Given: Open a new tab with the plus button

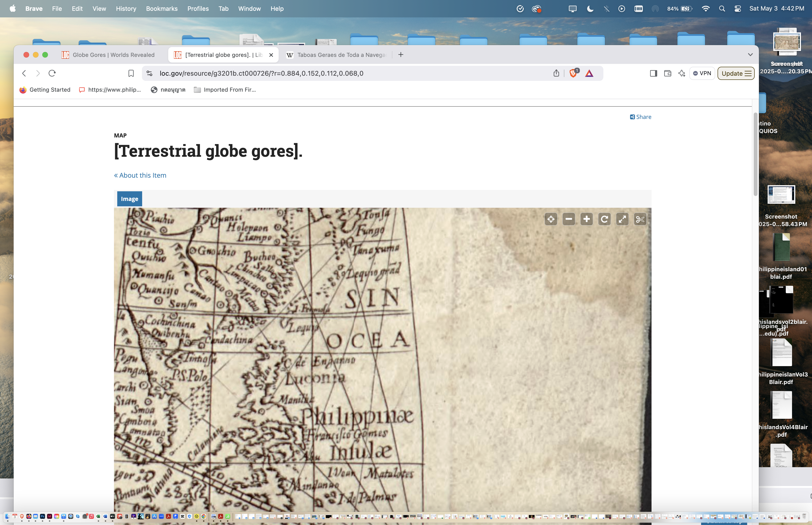Looking at the screenshot, I should [401, 55].
